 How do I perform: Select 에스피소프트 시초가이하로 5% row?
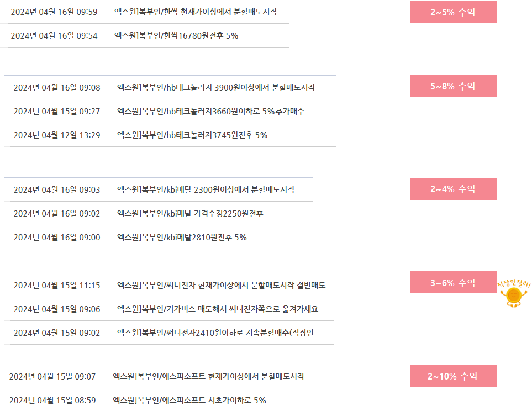160,400
